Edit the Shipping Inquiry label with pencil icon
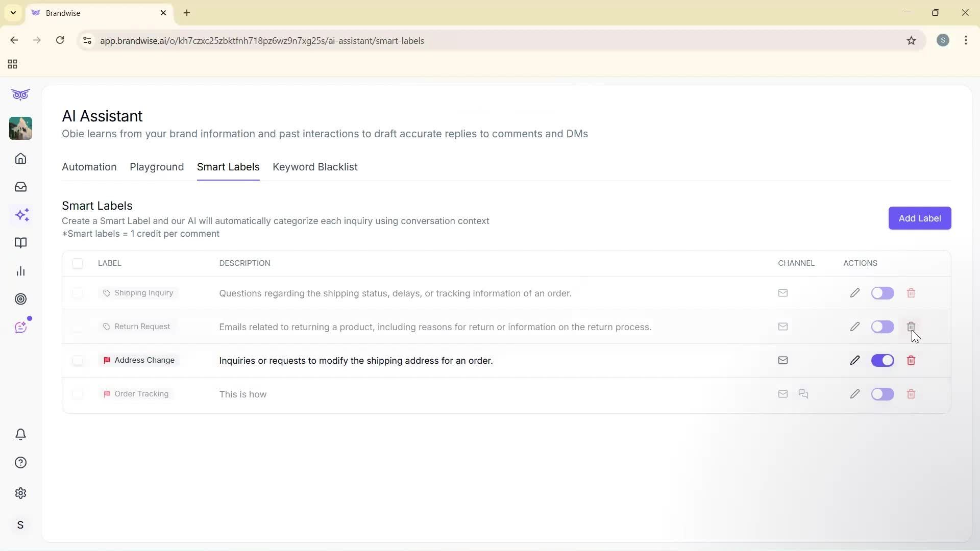This screenshot has width=980, height=551. click(x=854, y=293)
